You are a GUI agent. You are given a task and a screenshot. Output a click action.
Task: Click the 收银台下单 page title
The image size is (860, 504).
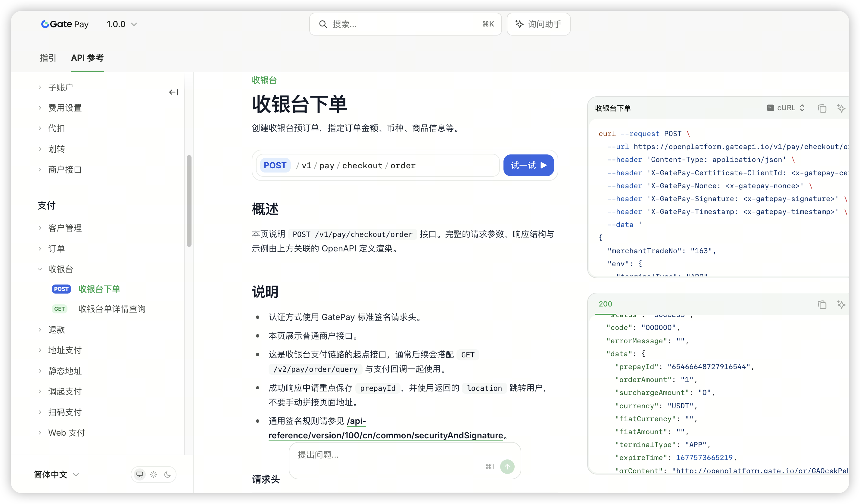300,104
